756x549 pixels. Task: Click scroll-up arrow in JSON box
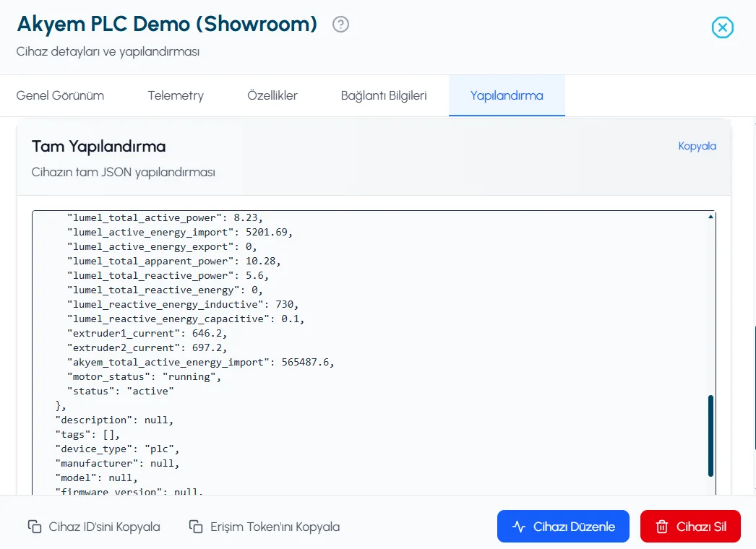710,217
